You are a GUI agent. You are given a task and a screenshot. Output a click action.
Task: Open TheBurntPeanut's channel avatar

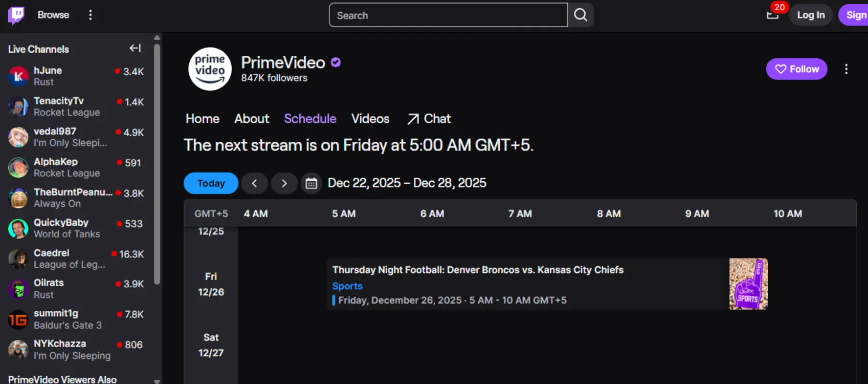[18, 198]
